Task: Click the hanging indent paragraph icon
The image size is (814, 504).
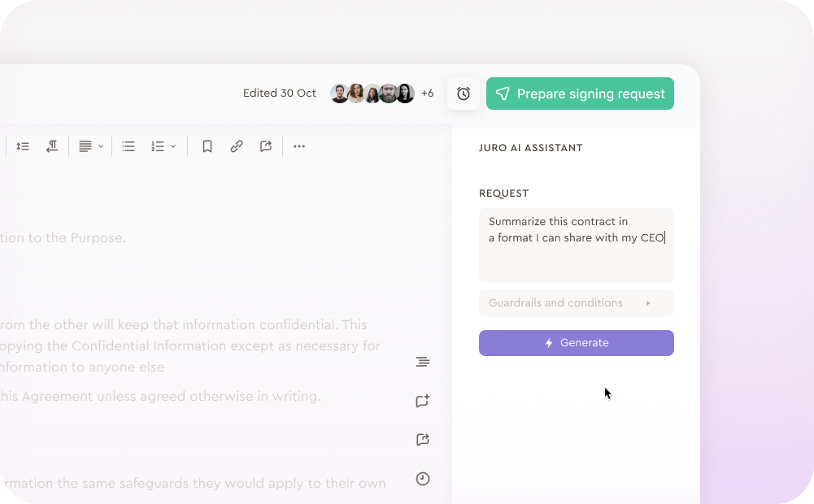Action: click(x=52, y=146)
